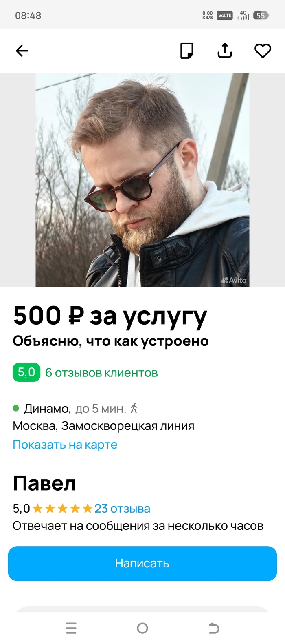Open the 23 отзыва reviews link
285x644 pixels.
(x=122, y=509)
